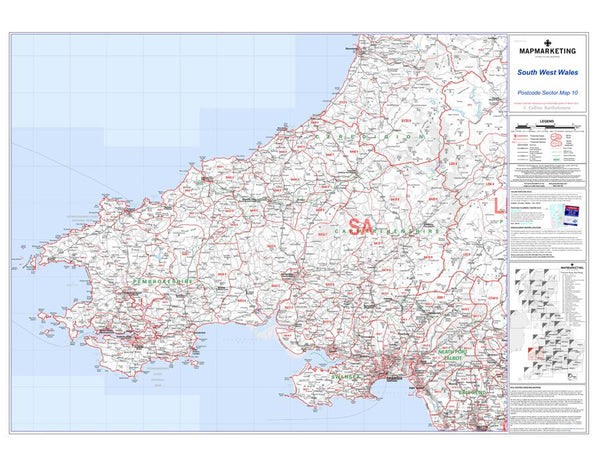Screen dimensions: 600x467
Task: Click the UK map series index diagram
Action: 538,322
